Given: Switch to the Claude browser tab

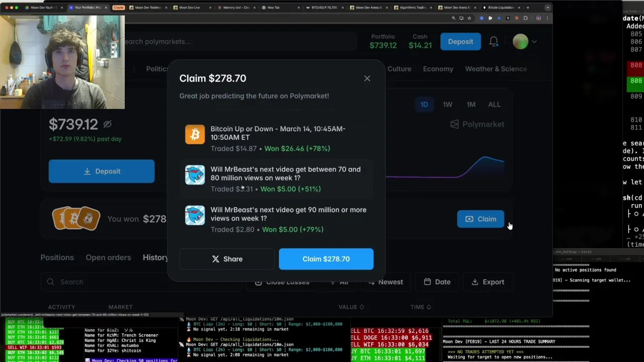Looking at the screenshot, I should click(x=118, y=8).
